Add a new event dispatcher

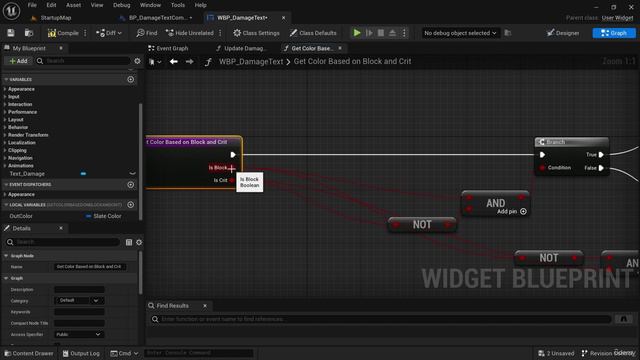tap(131, 184)
